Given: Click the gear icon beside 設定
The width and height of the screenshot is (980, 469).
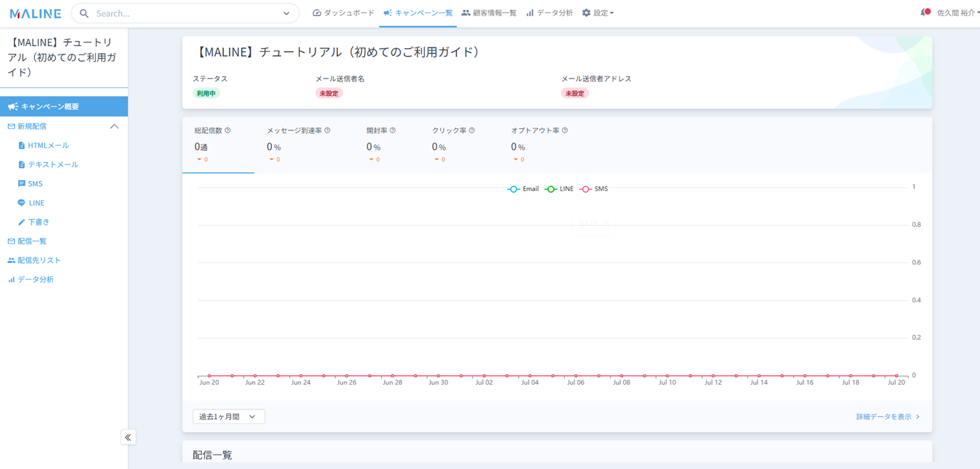Looking at the screenshot, I should (586, 13).
